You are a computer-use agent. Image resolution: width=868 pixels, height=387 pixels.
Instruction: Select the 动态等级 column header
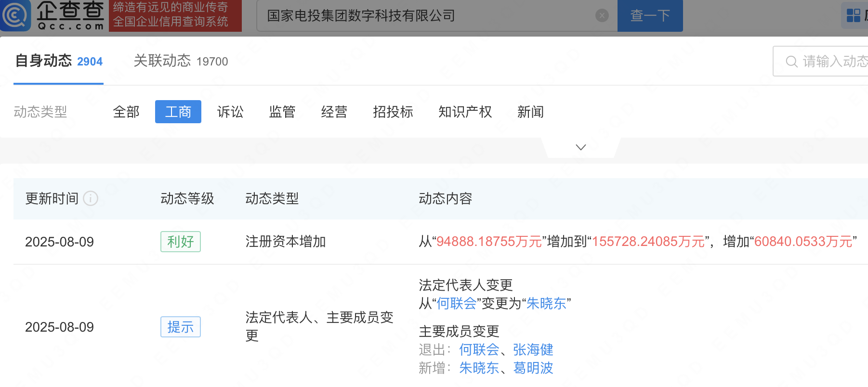[x=187, y=198]
